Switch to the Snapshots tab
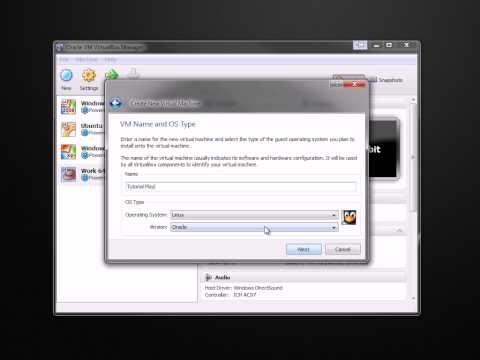 tap(387, 80)
